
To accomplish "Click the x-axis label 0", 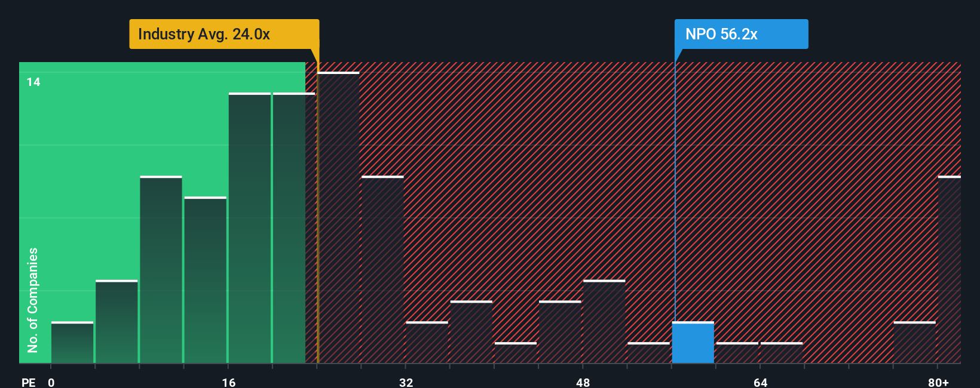I will coord(51,383).
